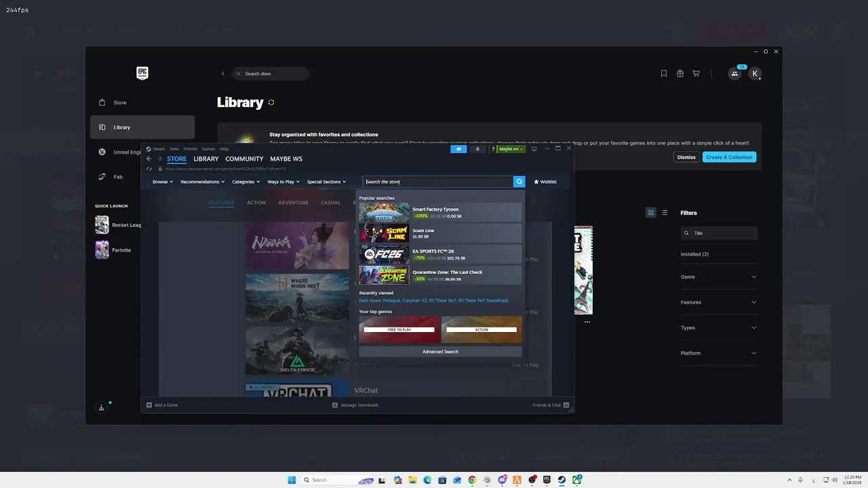The image size is (868, 488).
Task: Open Steam menu in Steam title bar
Action: click(159, 148)
